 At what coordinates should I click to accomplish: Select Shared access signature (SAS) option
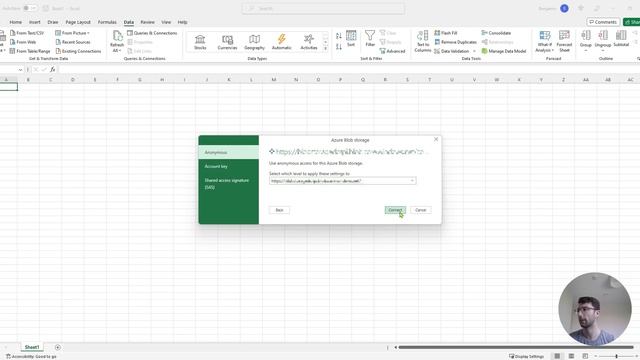click(229, 183)
